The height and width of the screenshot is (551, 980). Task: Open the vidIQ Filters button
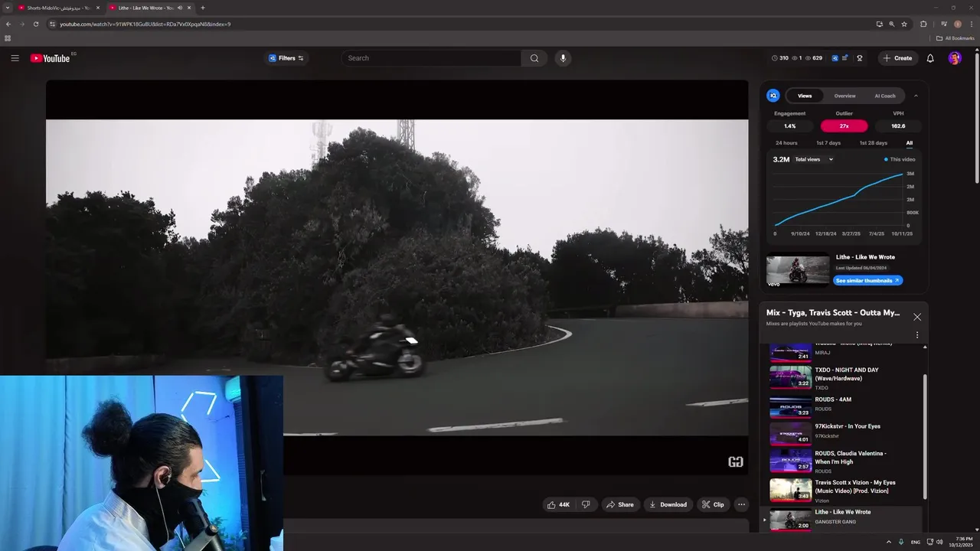pyautogui.click(x=286, y=58)
